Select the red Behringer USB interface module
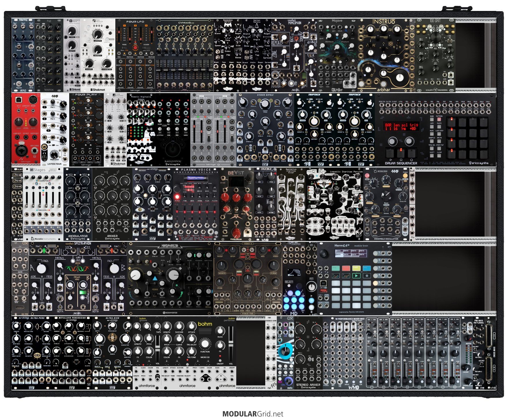Image resolution: width=506 pixels, height=420 pixels. pos(26,129)
